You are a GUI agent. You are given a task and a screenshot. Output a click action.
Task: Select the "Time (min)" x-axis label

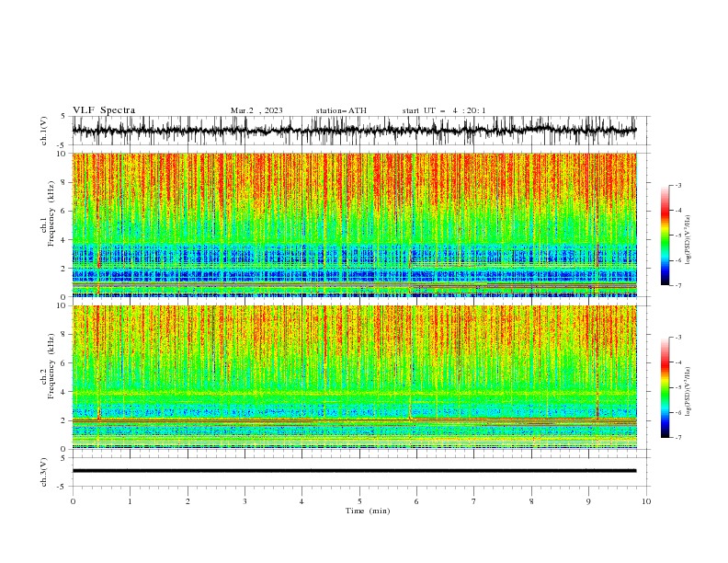pyautogui.click(x=368, y=511)
